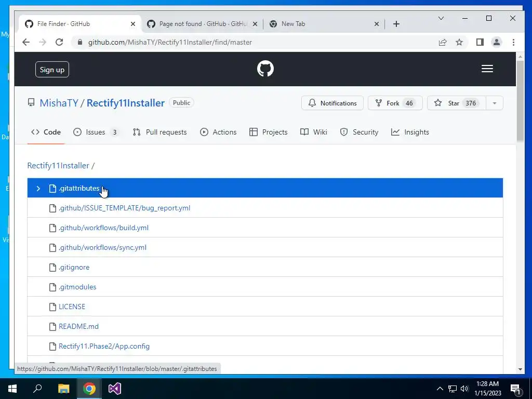The height and width of the screenshot is (399, 532).
Task: Click file icon next to README.md
Action: click(52, 326)
